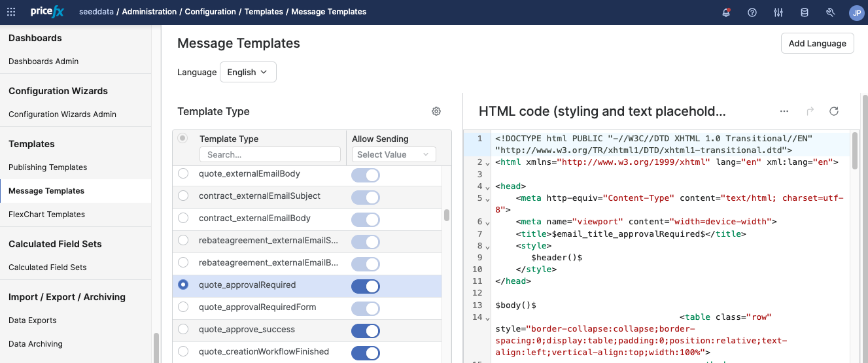This screenshot has height=363, width=868.
Task: Open the help question mark icon
Action: pyautogui.click(x=752, y=12)
